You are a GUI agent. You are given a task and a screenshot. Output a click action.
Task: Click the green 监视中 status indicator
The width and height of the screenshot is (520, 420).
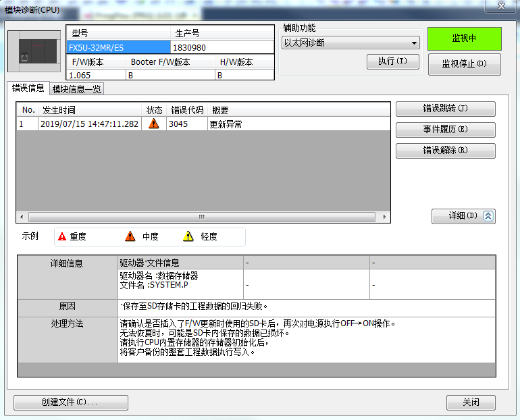tap(464, 38)
